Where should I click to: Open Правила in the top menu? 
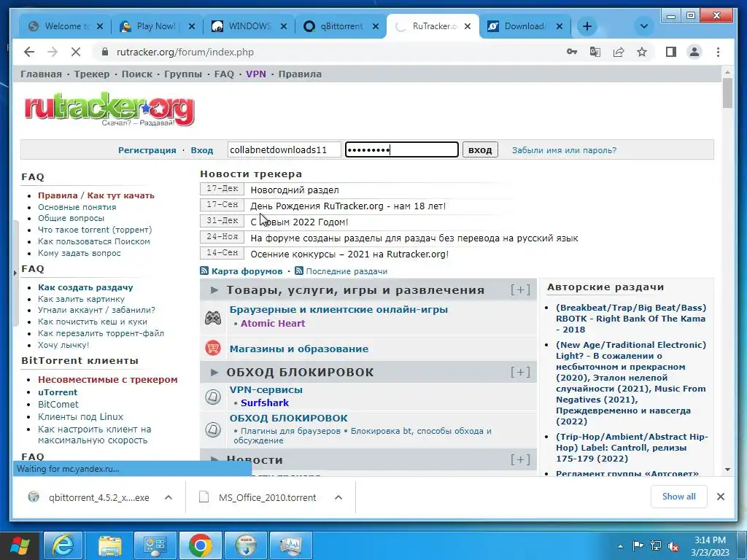pyautogui.click(x=300, y=74)
